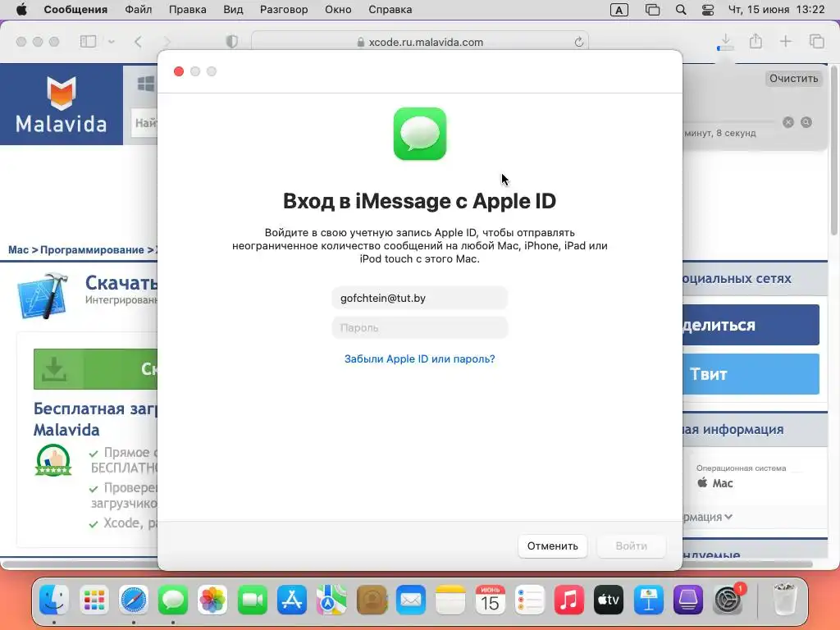The width and height of the screenshot is (840, 630).
Task: Click the Твит share button
Action: tap(751, 374)
